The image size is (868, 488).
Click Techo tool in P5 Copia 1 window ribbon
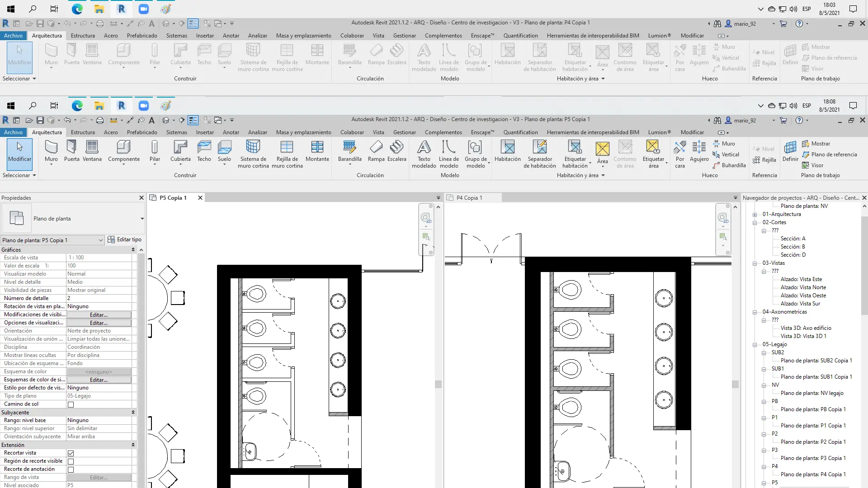(x=204, y=151)
